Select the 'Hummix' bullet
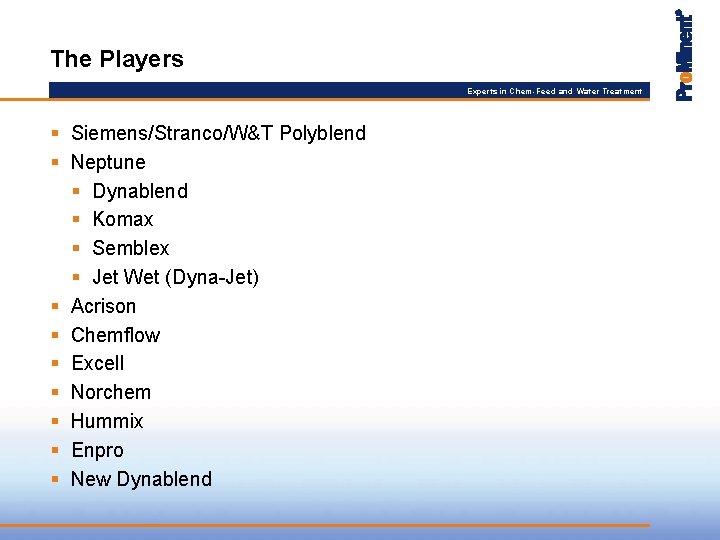720x540 pixels. 107,421
